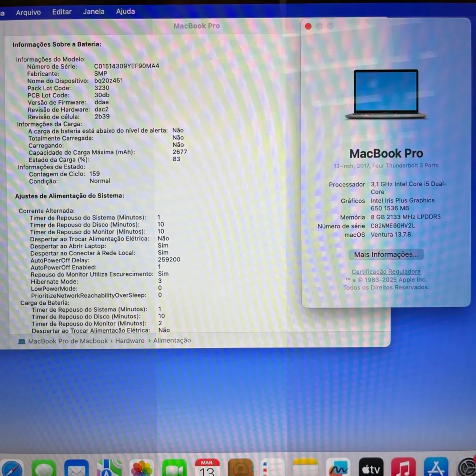Image resolution: width=476 pixels, height=476 pixels.
Task: Open Apple TV app in dock
Action: [x=371, y=468]
